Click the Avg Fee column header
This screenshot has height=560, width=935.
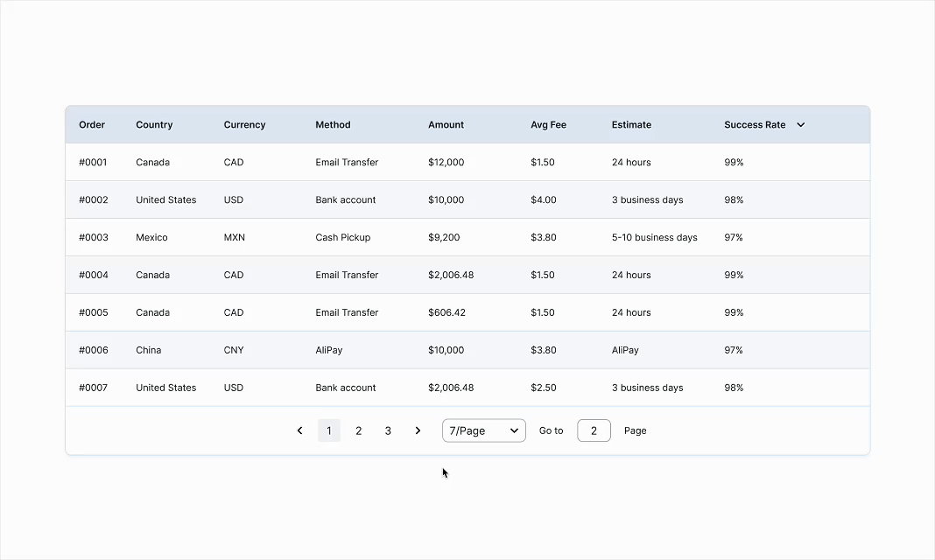point(548,124)
